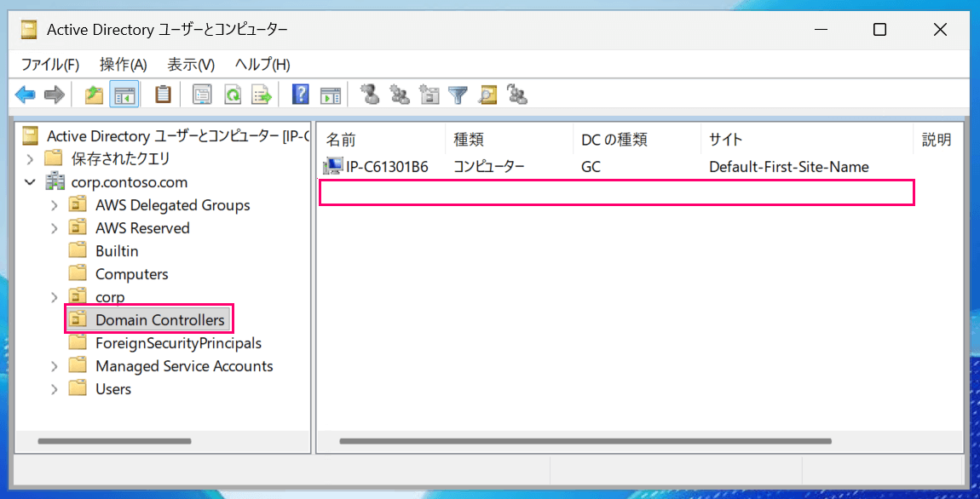Open the 操作(A) menu
The image size is (980, 499).
[x=123, y=65]
